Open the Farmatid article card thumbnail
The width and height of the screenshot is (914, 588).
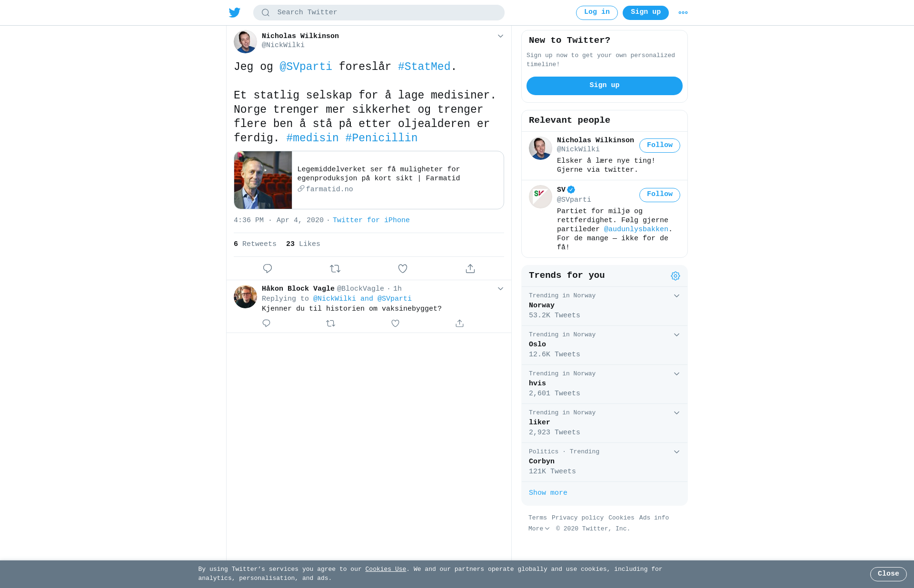263,180
